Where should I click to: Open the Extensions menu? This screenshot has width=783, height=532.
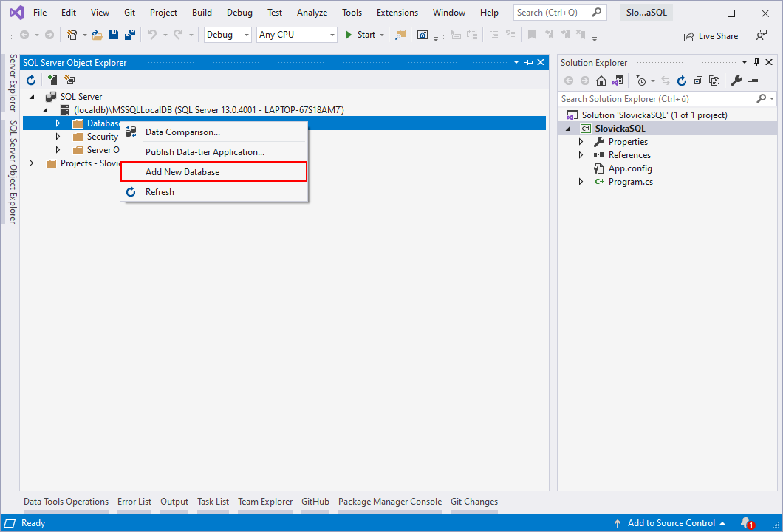coord(397,13)
